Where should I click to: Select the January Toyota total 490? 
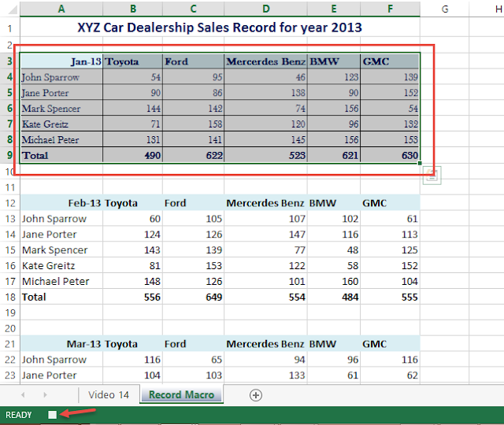point(133,156)
